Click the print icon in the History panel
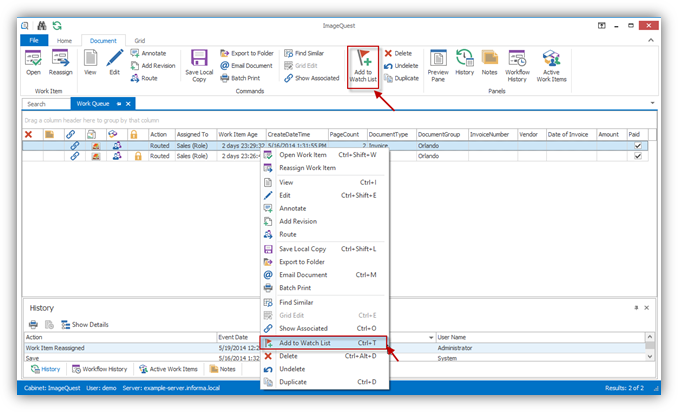 click(x=33, y=324)
